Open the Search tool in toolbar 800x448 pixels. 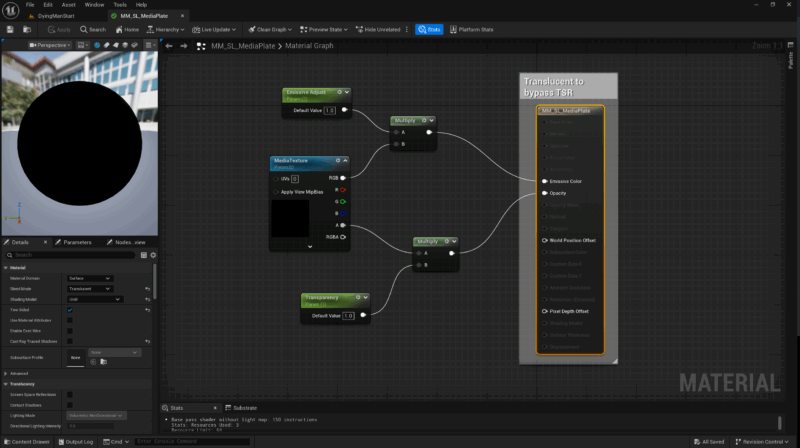(92, 30)
